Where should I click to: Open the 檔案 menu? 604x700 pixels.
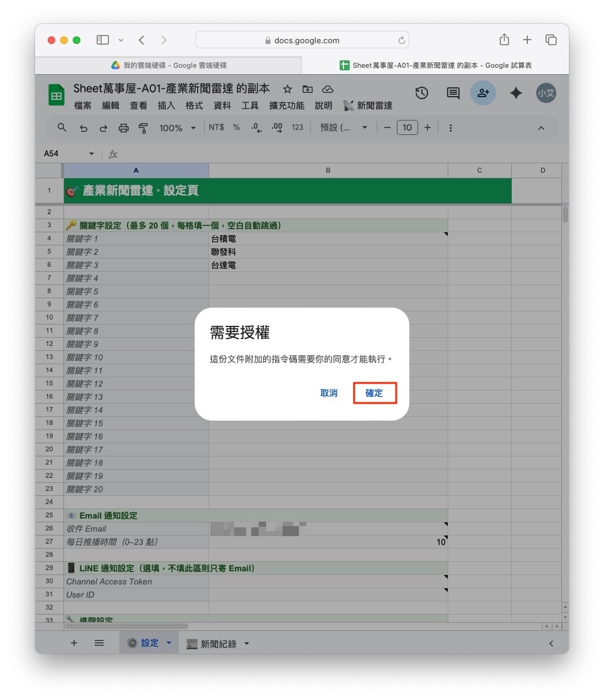[83, 106]
